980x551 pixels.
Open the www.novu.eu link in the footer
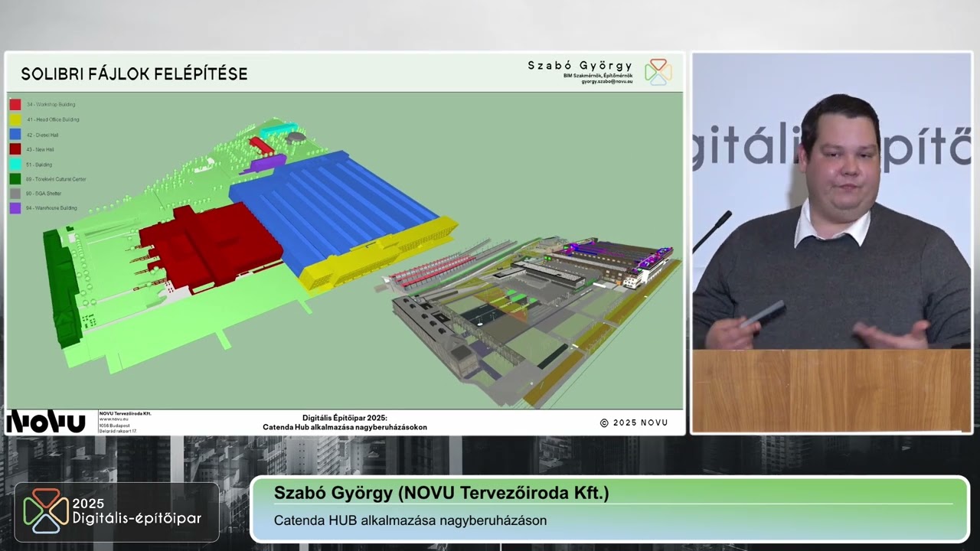pyautogui.click(x=113, y=419)
